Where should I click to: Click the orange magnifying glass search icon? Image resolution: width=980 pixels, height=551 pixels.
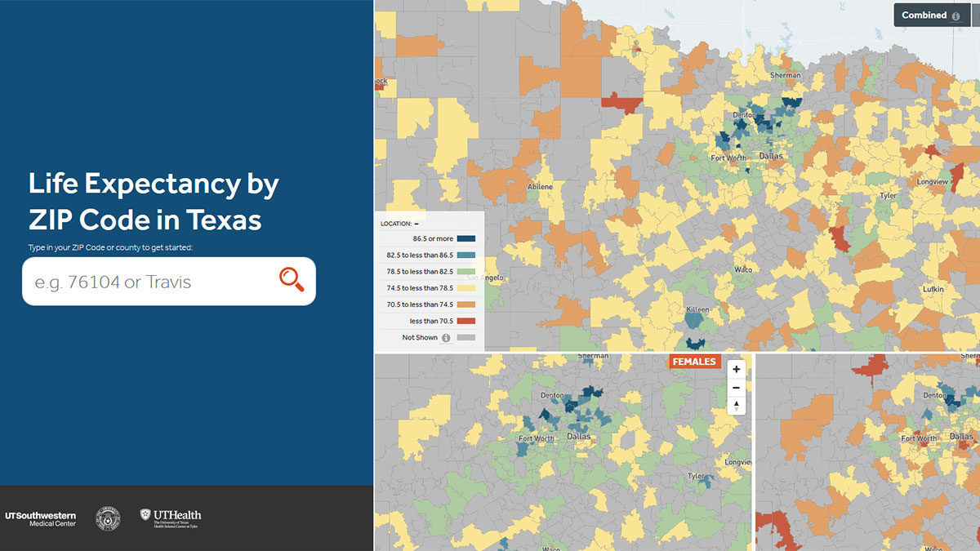pos(291,281)
